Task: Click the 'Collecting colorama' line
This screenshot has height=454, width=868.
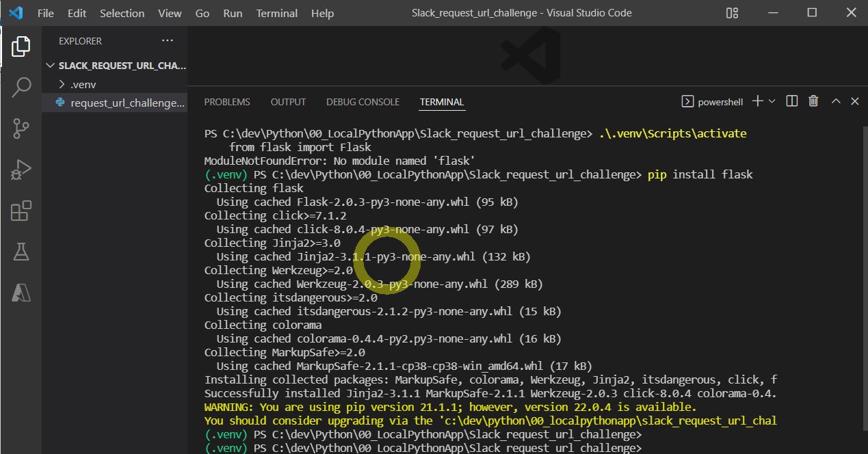Action: [x=263, y=325]
